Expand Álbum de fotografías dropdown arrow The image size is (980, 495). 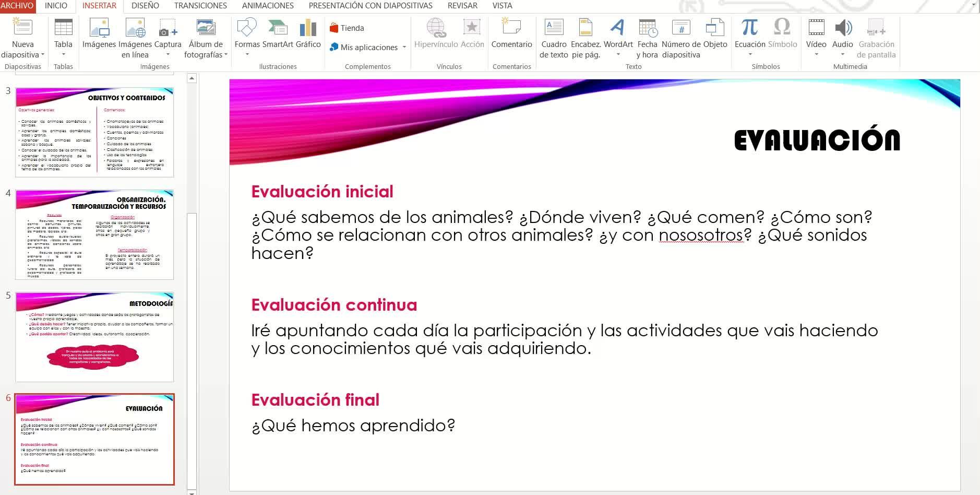[x=226, y=55]
